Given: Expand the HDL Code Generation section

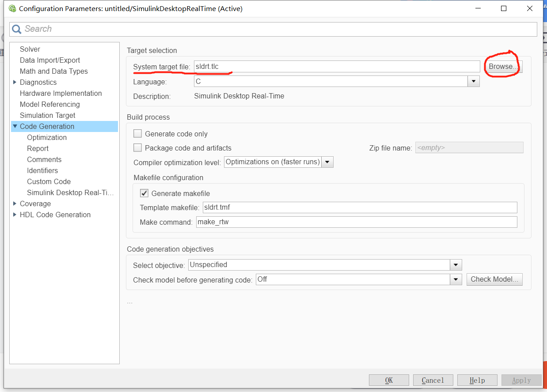Looking at the screenshot, I should (x=15, y=215).
